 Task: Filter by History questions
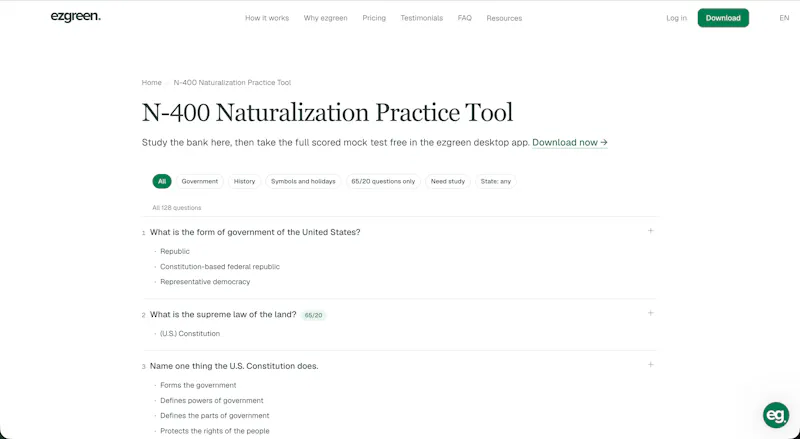[244, 181]
